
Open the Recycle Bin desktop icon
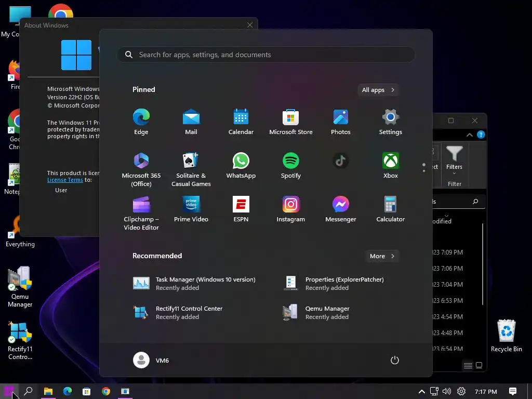click(x=506, y=336)
